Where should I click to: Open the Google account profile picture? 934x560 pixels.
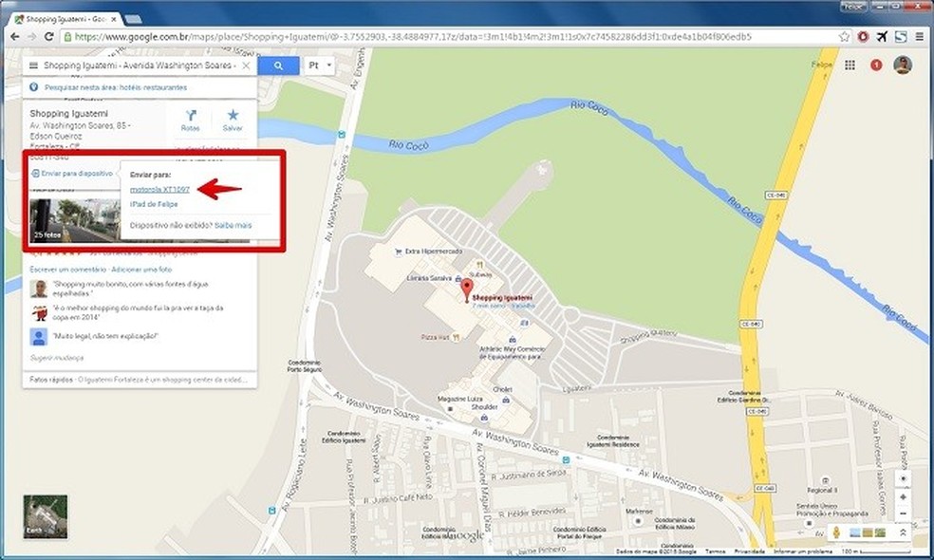[903, 65]
